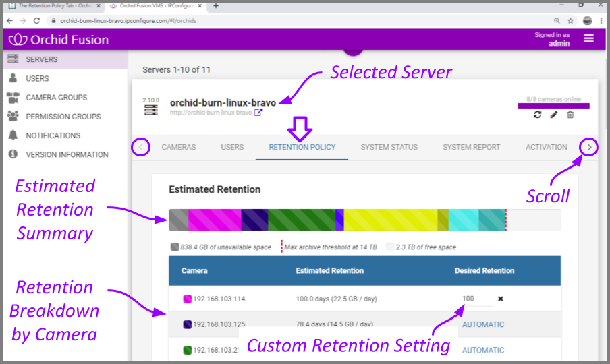This screenshot has width=610, height=364.
Task: Click the browser zoom magnifier icon
Action: tap(557, 21)
